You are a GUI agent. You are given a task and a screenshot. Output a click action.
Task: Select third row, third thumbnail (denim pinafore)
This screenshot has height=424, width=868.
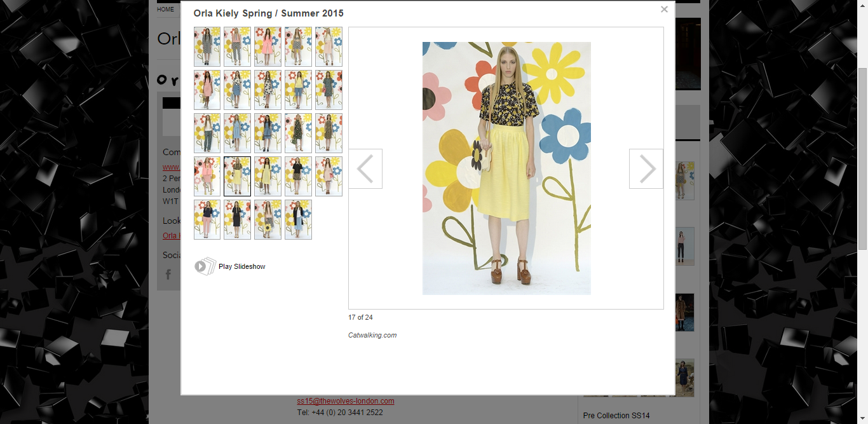(x=268, y=133)
